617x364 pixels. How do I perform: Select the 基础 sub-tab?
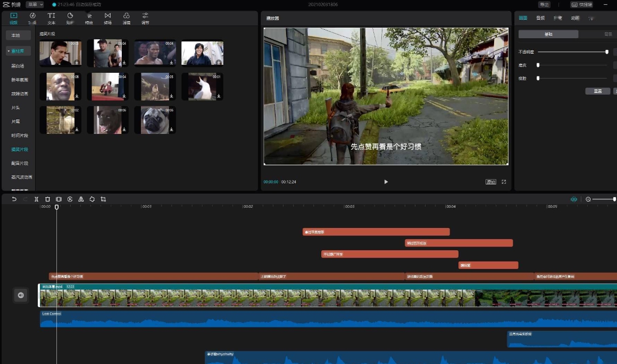548,34
